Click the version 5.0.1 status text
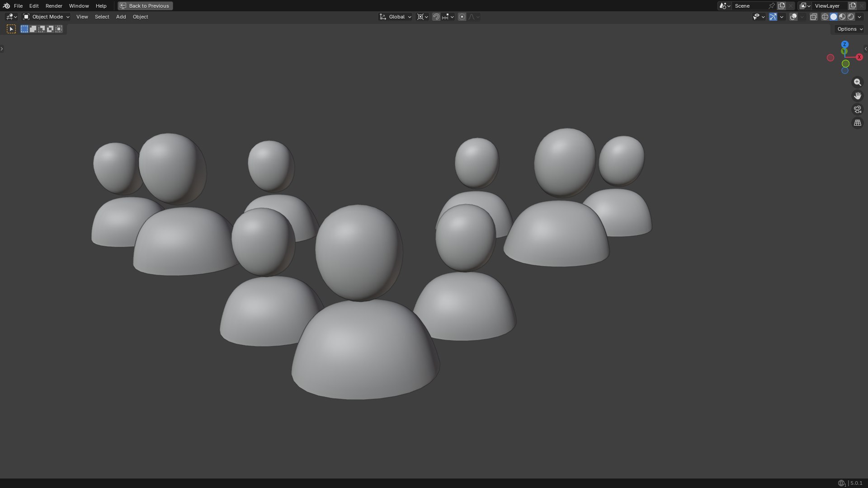Image resolution: width=868 pixels, height=488 pixels. 856,483
